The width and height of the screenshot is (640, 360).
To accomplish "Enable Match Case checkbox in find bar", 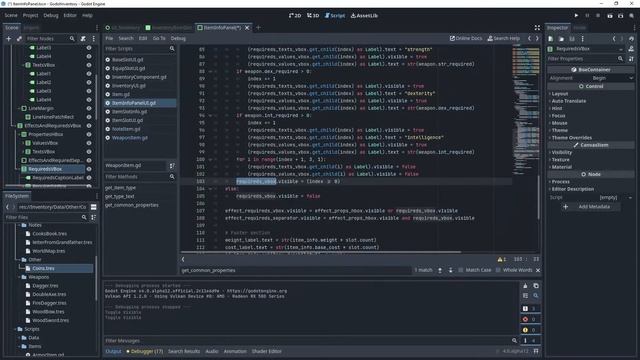I will coord(474,270).
